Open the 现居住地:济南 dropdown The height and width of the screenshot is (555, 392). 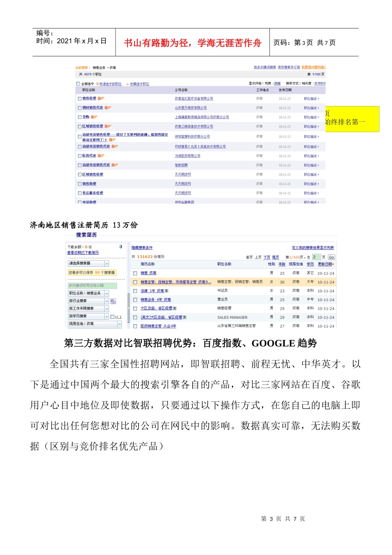[95, 324]
